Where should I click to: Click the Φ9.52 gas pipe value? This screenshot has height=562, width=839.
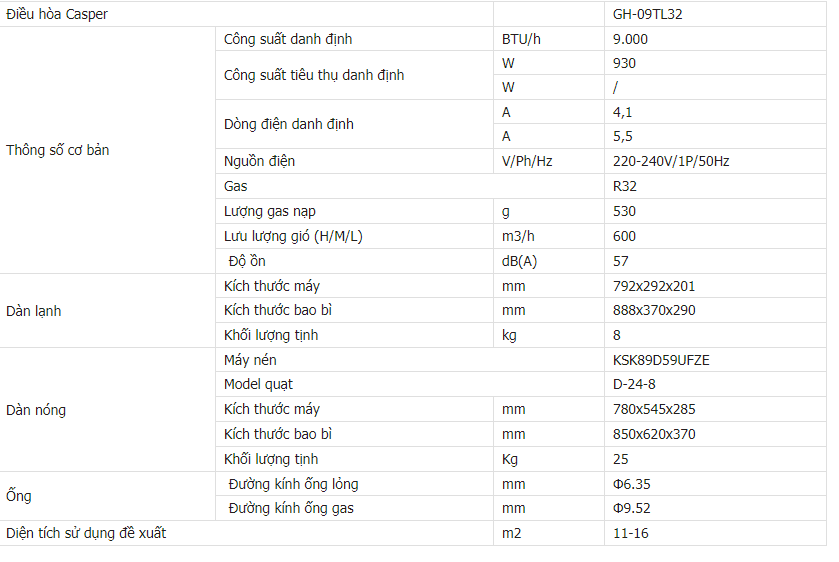click(632, 508)
